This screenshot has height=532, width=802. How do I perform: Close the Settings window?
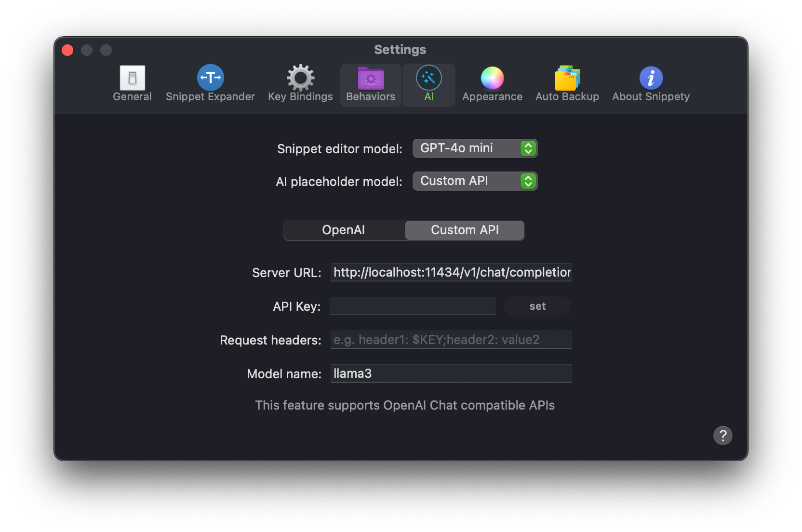67,50
